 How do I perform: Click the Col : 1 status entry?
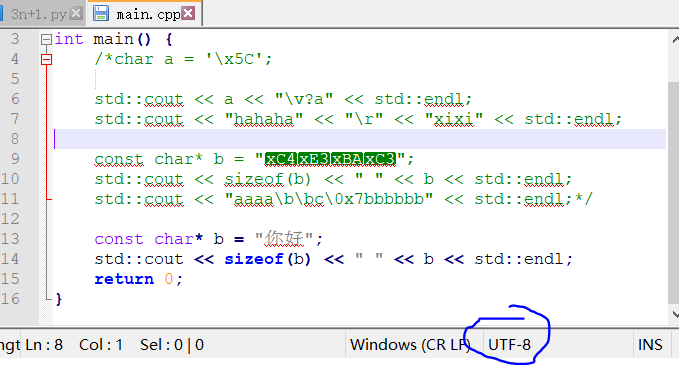click(101, 345)
